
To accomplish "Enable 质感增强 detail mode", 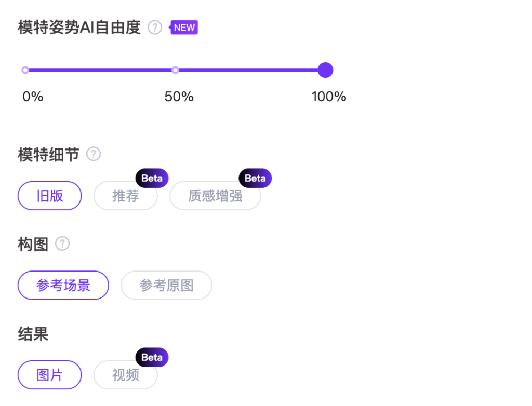I will click(x=215, y=196).
